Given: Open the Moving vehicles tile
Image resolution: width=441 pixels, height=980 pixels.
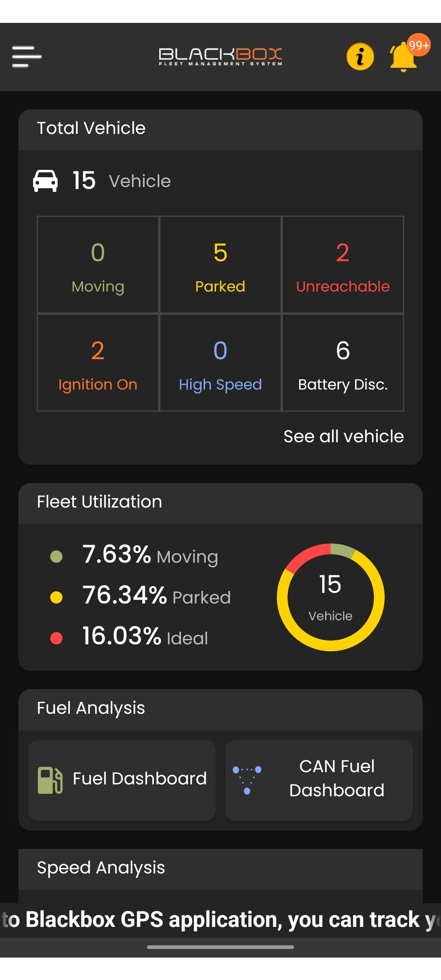Looking at the screenshot, I should (x=98, y=265).
